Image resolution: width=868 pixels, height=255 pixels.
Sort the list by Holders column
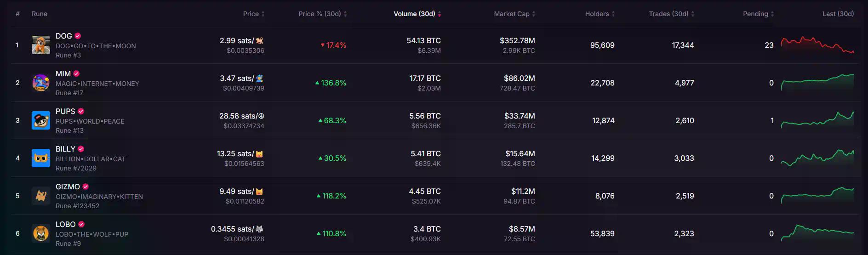[600, 14]
